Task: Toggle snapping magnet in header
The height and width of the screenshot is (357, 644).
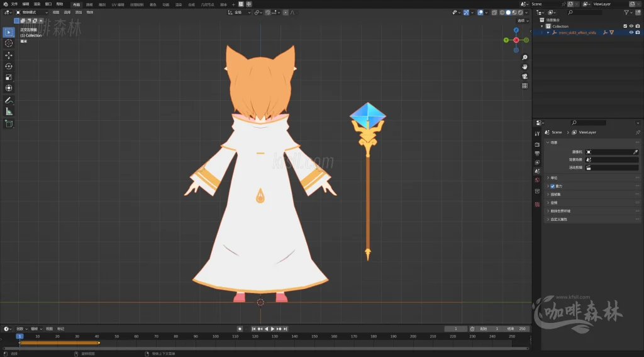Action: click(x=268, y=13)
